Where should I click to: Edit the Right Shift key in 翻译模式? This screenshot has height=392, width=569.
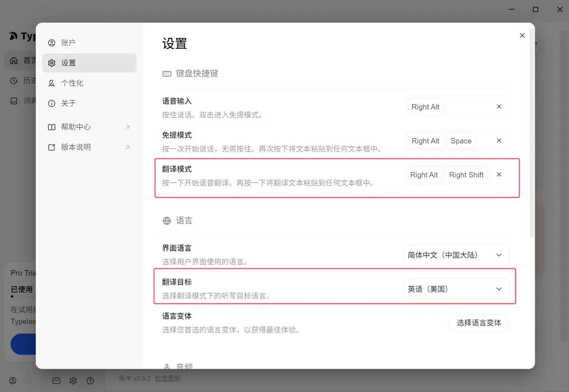click(x=466, y=175)
